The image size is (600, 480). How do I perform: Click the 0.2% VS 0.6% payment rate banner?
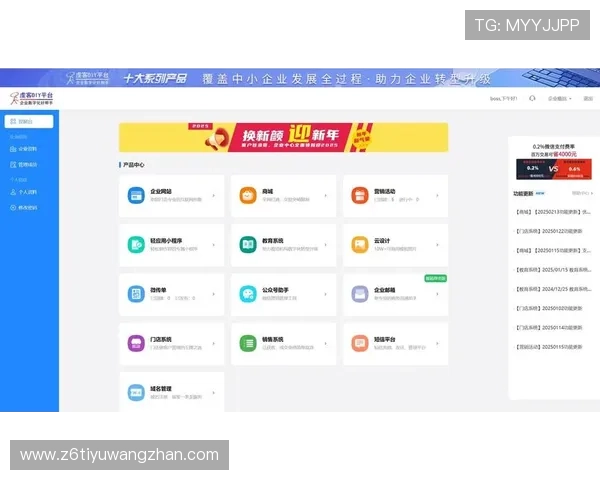pyautogui.click(x=554, y=169)
